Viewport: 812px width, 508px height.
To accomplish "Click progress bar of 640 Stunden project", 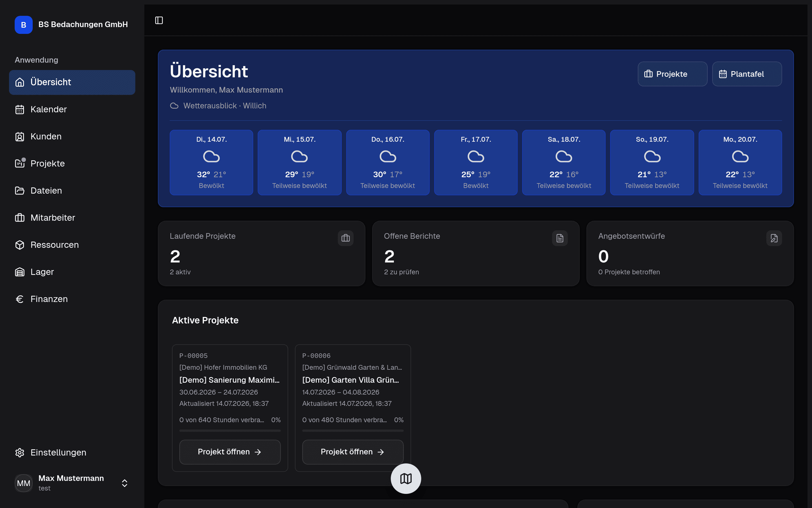I will point(230,430).
